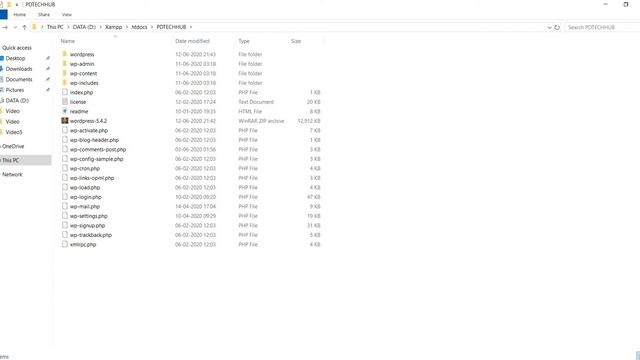Image resolution: width=640 pixels, height=360 pixels.
Task: Jump to htdocs in the breadcrumb path
Action: click(x=139, y=27)
